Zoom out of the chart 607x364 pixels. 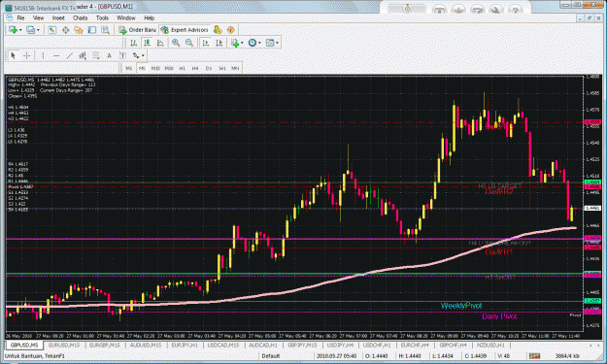[x=189, y=43]
